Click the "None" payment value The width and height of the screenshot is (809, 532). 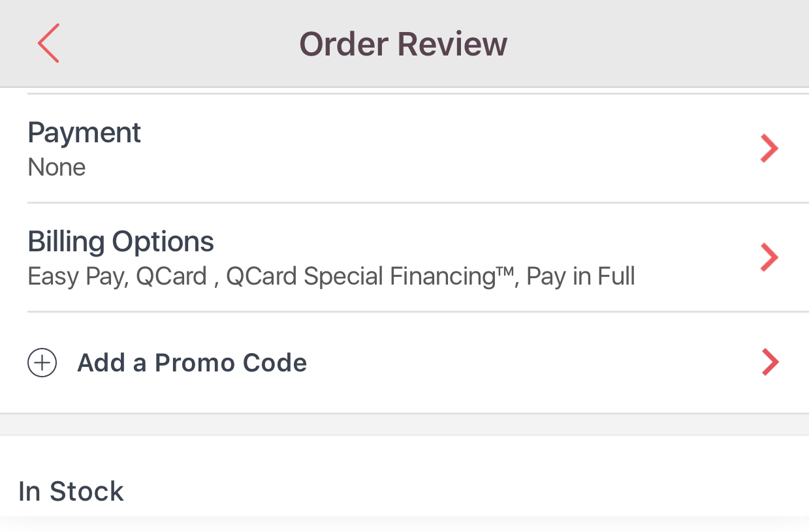point(57,168)
